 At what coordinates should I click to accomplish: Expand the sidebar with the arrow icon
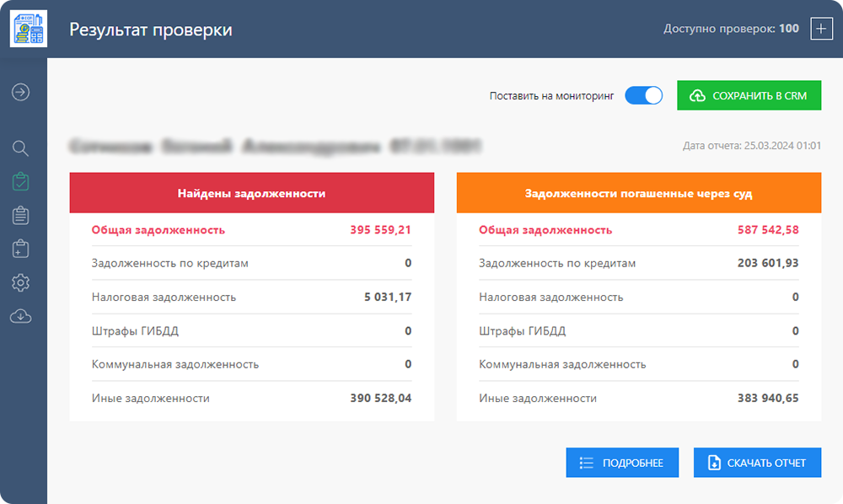(21, 92)
